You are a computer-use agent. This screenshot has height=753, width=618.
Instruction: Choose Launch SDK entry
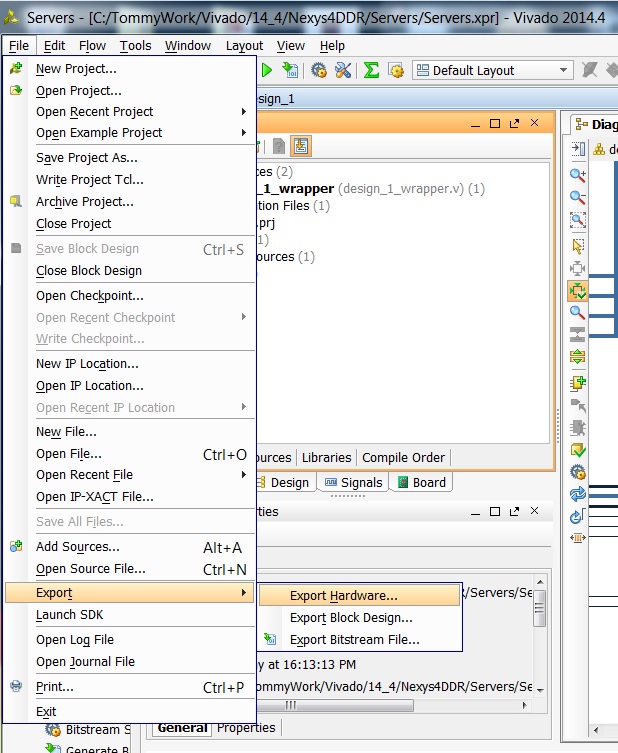pos(130,615)
